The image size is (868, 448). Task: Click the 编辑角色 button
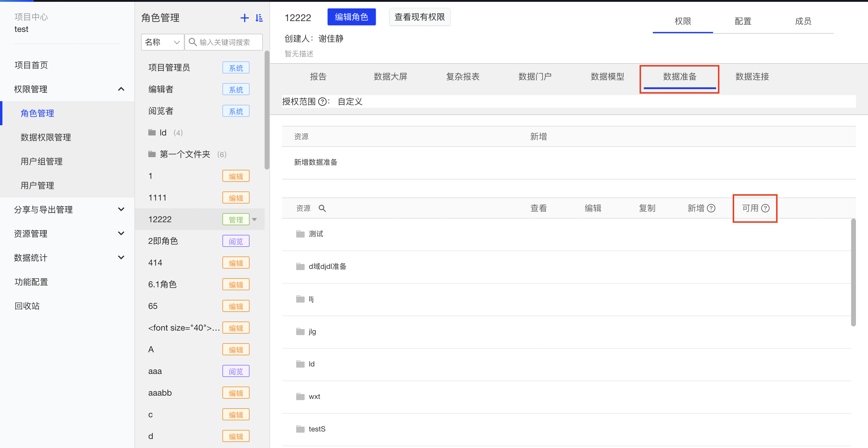click(351, 17)
